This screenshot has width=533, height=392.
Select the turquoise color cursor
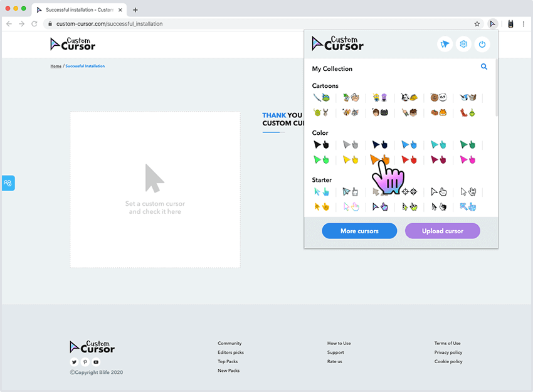point(438,145)
